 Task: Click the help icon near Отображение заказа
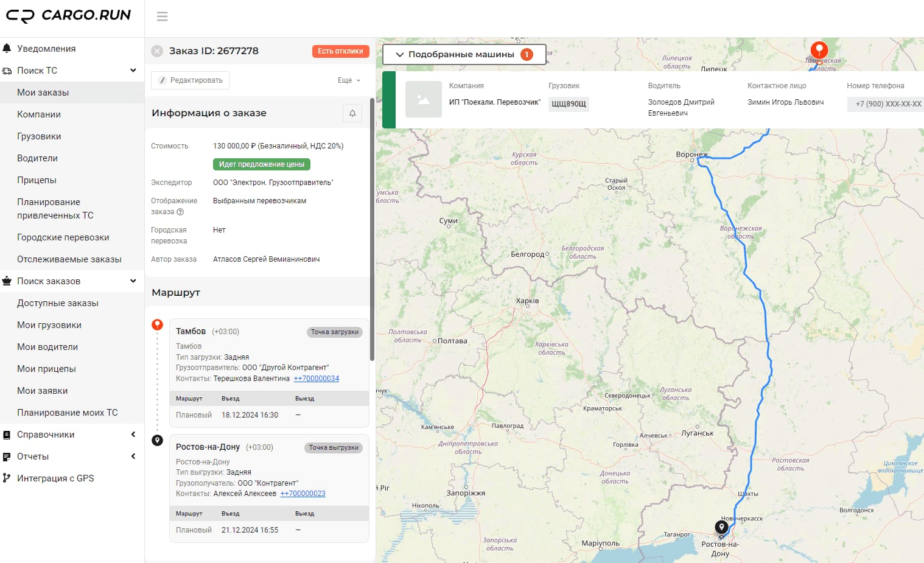[x=180, y=212]
